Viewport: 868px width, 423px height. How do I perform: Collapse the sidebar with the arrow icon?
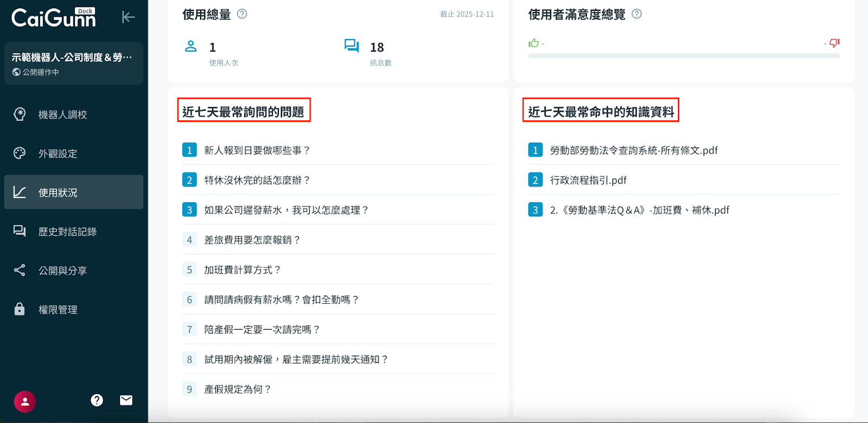pos(128,17)
